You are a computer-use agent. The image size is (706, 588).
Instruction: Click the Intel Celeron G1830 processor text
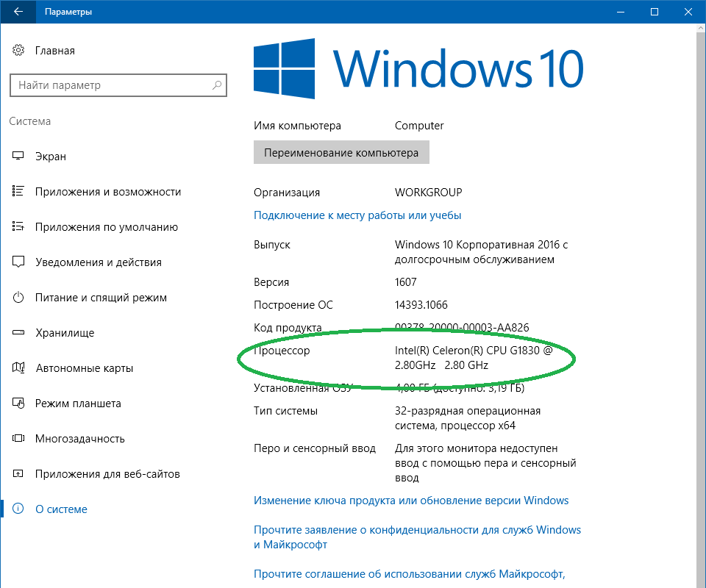coord(474,358)
